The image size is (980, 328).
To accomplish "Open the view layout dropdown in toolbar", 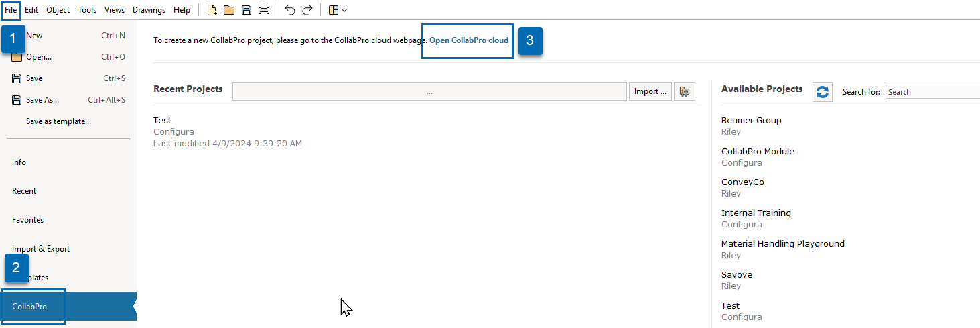I will click(338, 10).
